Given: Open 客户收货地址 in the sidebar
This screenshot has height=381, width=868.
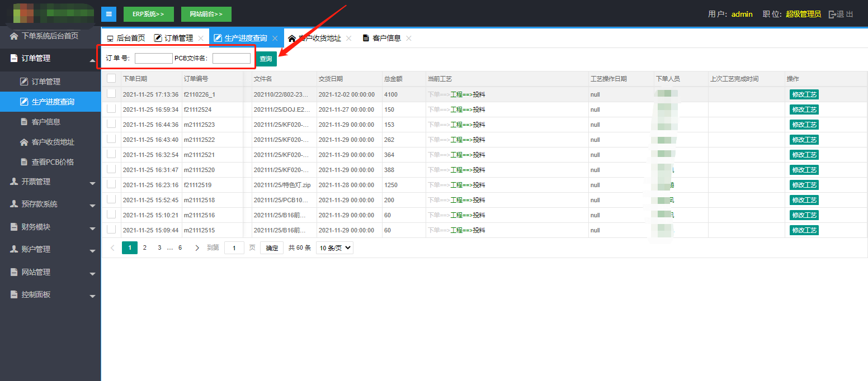Looking at the screenshot, I should [x=53, y=142].
